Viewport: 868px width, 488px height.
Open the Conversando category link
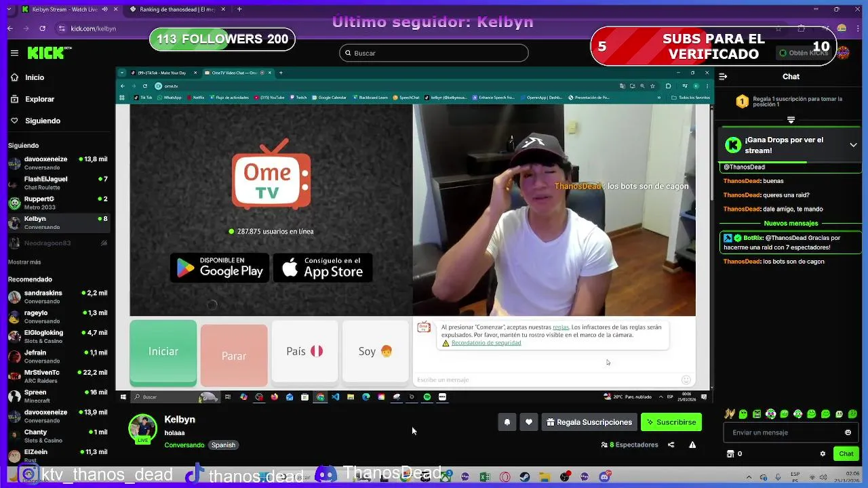(184, 445)
